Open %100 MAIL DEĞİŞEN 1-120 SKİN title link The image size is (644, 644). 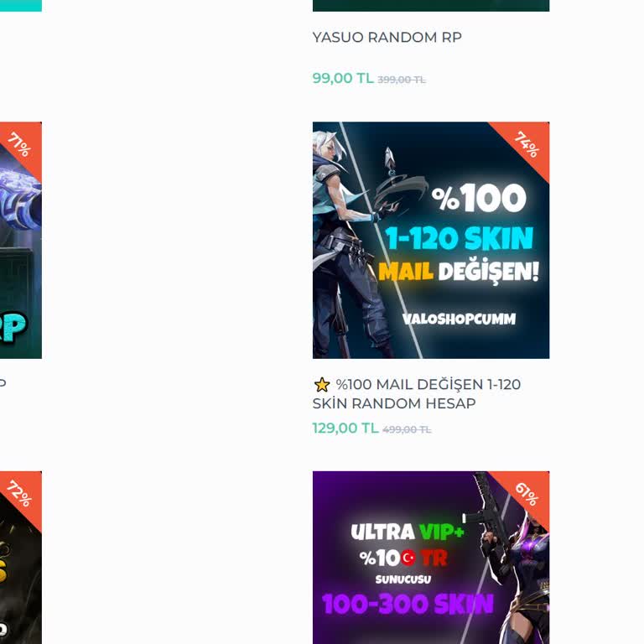(x=417, y=394)
